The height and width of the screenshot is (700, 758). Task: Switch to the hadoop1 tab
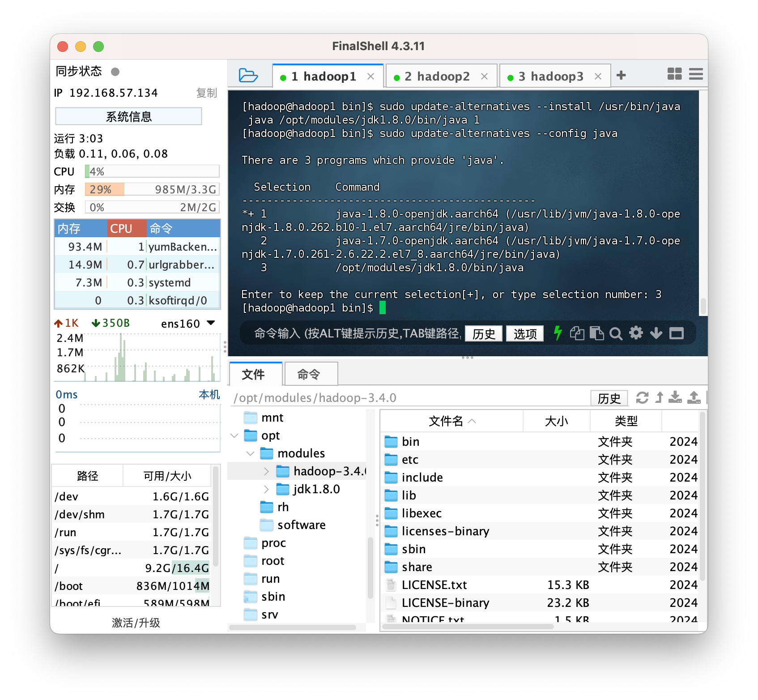328,76
